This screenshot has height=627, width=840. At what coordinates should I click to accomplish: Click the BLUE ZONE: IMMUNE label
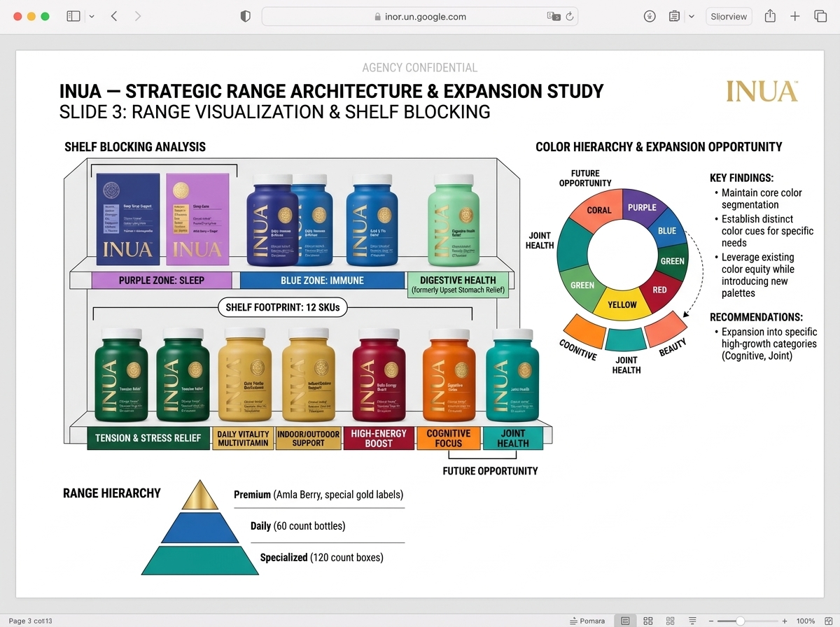pyautogui.click(x=323, y=281)
